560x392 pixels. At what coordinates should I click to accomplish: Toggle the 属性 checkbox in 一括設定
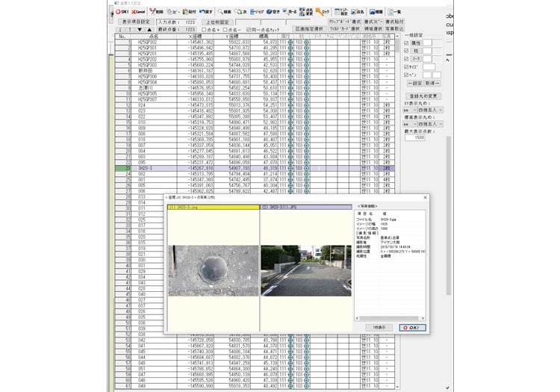point(406,43)
